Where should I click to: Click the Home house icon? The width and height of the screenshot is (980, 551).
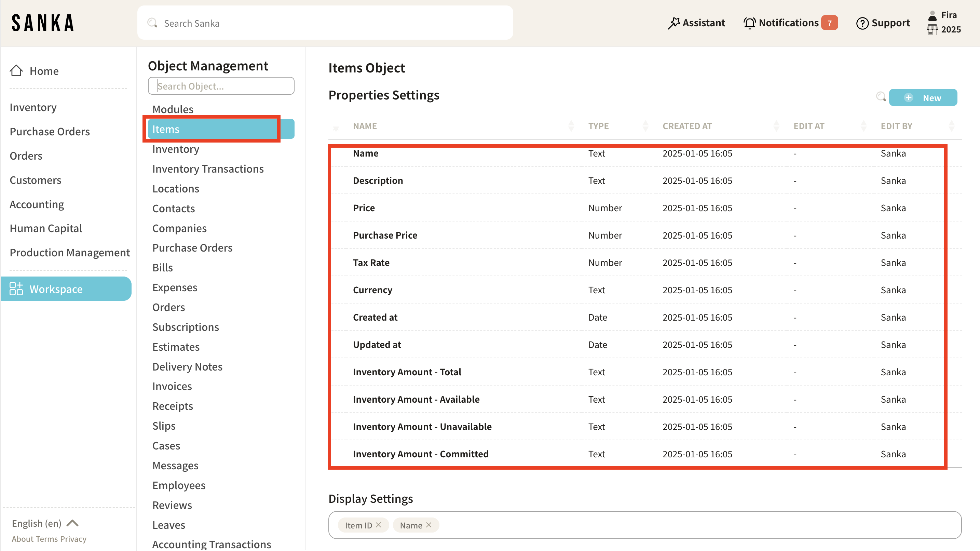pos(16,71)
